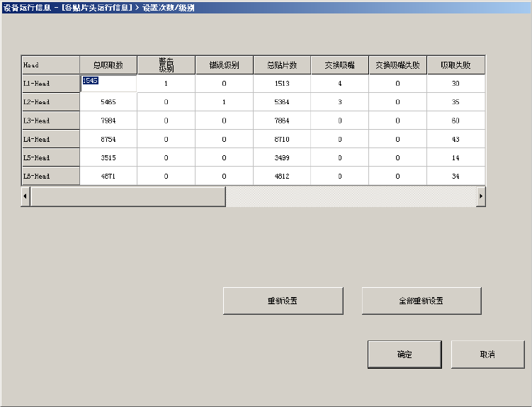Select L5-Head 交换吸嘴 cell
The image size is (532, 407).
click(x=339, y=157)
